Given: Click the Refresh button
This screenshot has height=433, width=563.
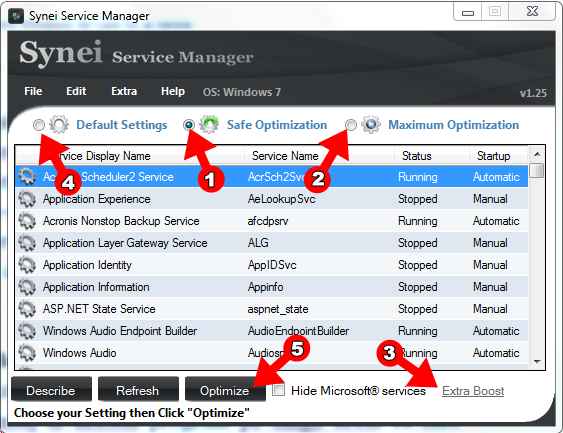Looking at the screenshot, I should point(138,390).
